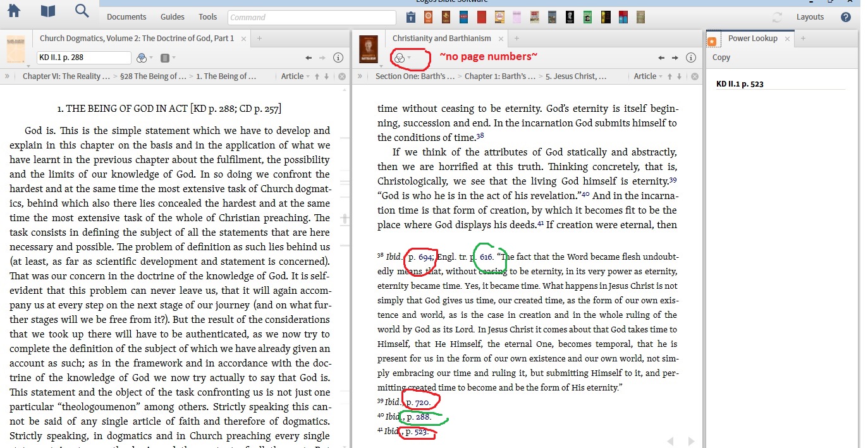Expand Church Dogmatics locator bar chevrons
Screen dimensions: 868x448
pos(7,76)
